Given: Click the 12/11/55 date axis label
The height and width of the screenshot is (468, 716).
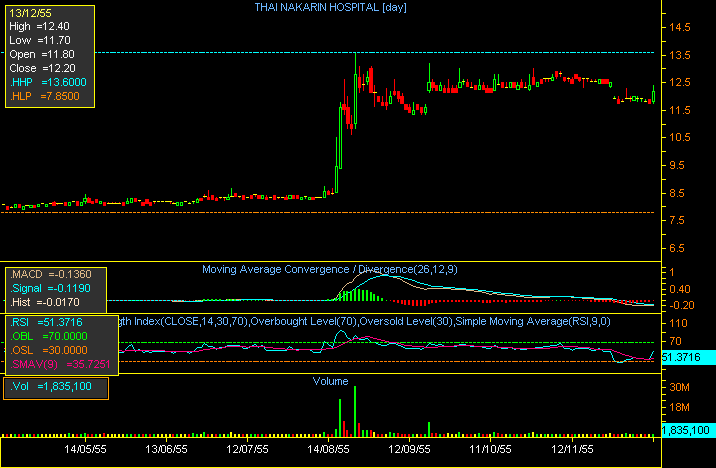Looking at the screenshot, I should coord(572,450).
